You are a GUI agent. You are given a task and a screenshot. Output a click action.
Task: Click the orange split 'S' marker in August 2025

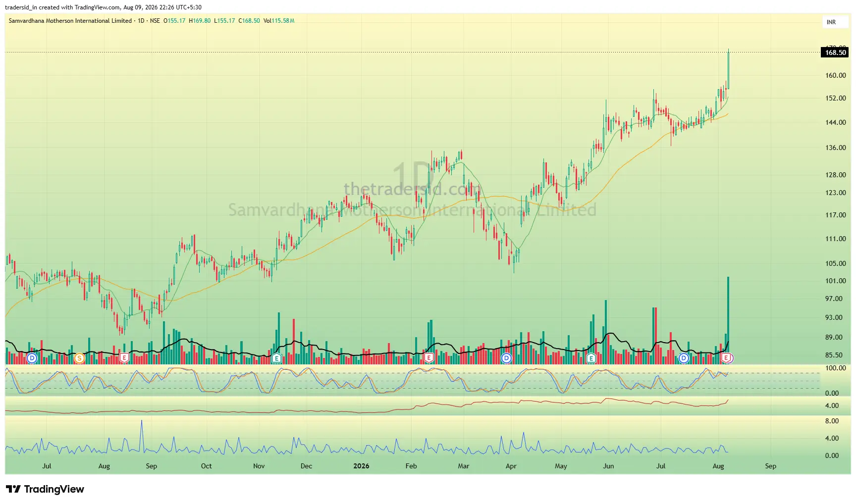point(79,357)
